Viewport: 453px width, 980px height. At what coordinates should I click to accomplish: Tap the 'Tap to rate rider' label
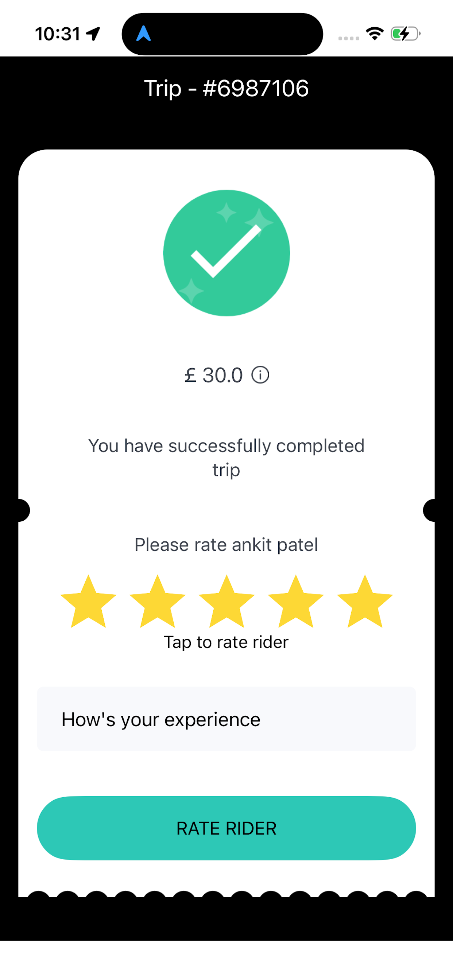tap(226, 642)
